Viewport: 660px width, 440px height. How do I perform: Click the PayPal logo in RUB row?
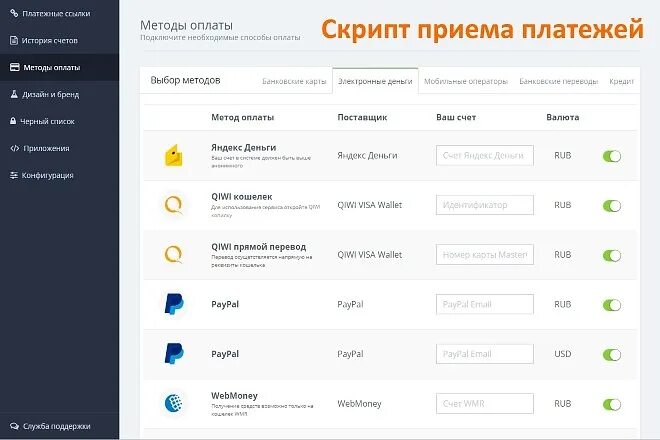[x=173, y=304]
